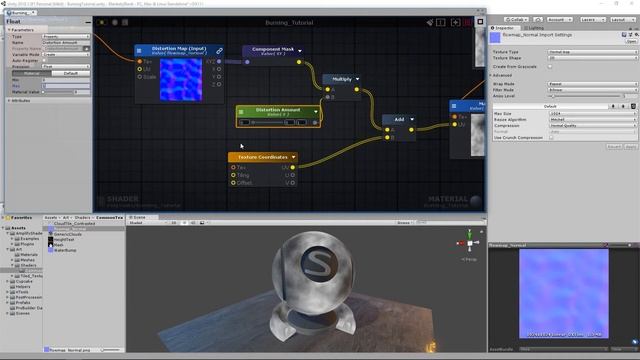Click the scene orientation gizmo

point(469,242)
